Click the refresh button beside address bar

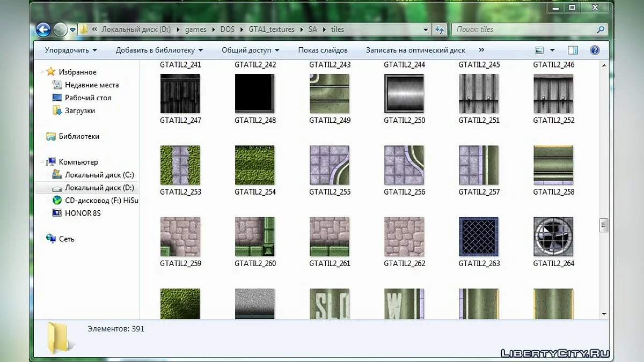[440, 29]
